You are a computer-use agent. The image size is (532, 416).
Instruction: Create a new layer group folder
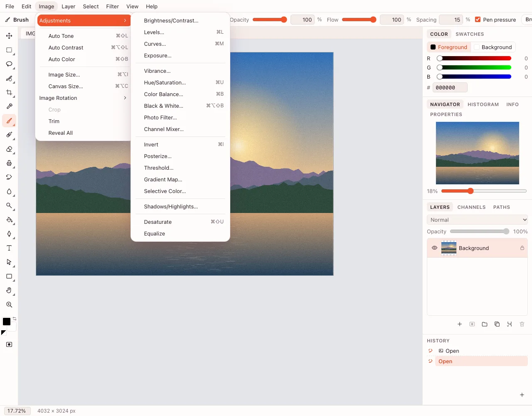pos(485,324)
